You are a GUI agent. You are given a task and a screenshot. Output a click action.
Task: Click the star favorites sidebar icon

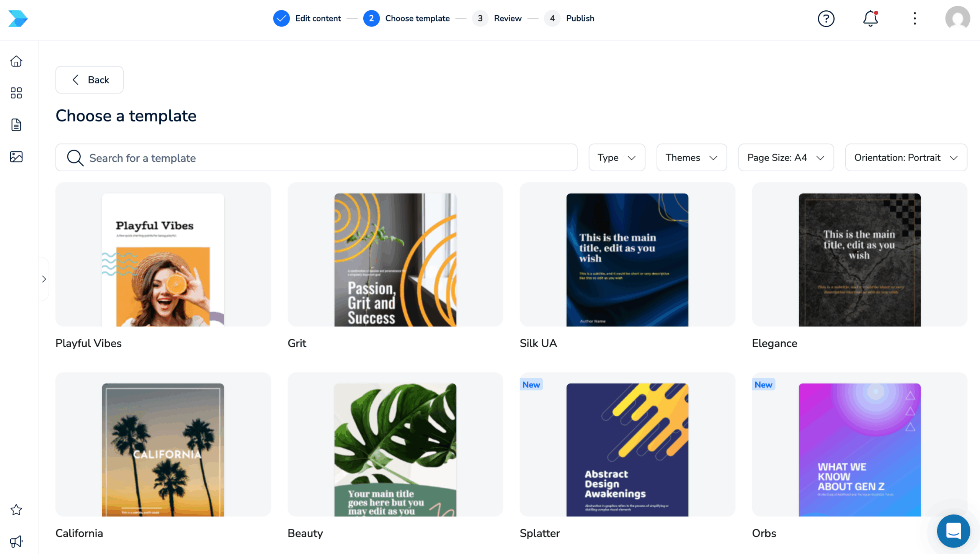tap(16, 510)
